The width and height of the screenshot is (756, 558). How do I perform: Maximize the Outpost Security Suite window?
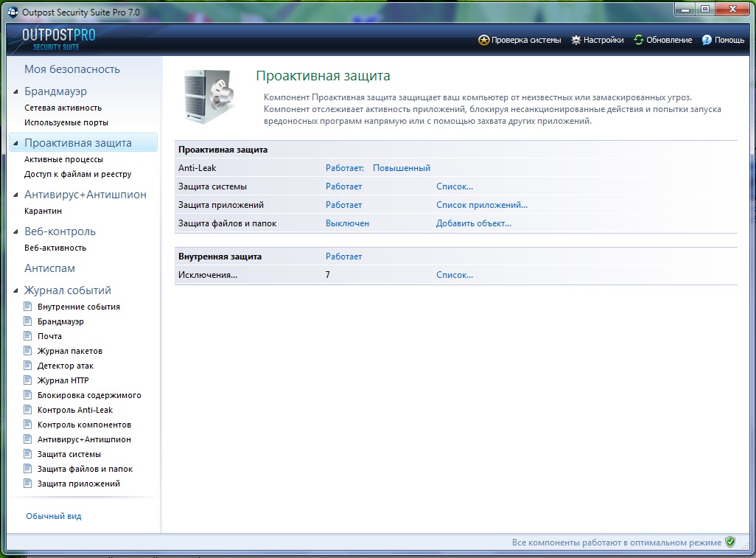pyautogui.click(x=705, y=9)
